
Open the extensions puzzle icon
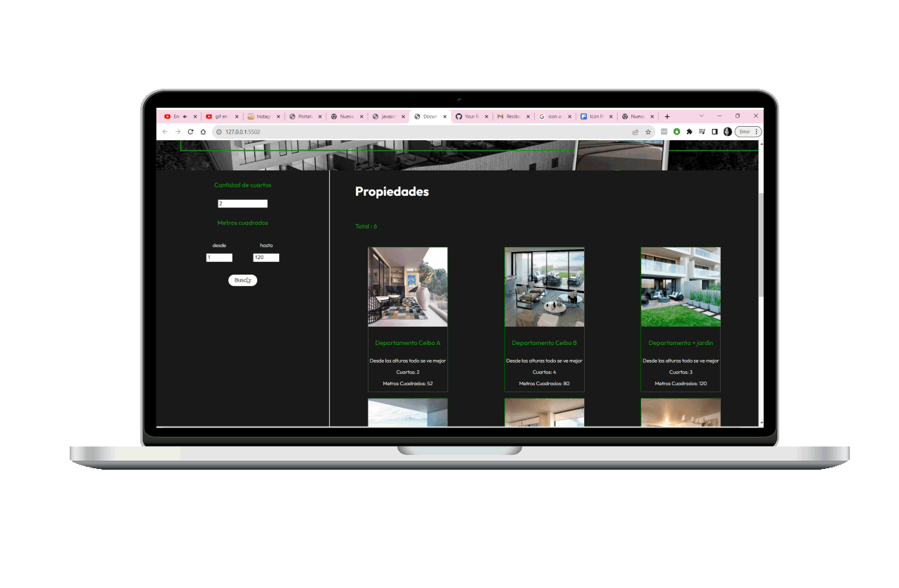[689, 132]
